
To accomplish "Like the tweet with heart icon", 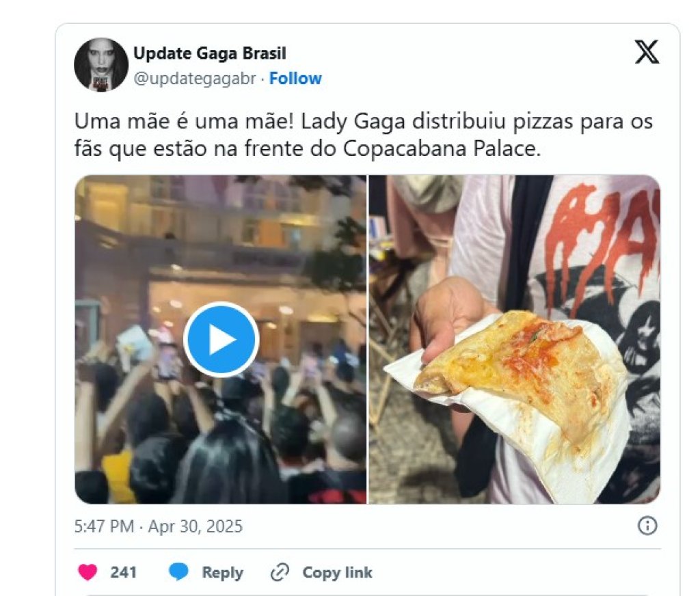I will click(87, 572).
